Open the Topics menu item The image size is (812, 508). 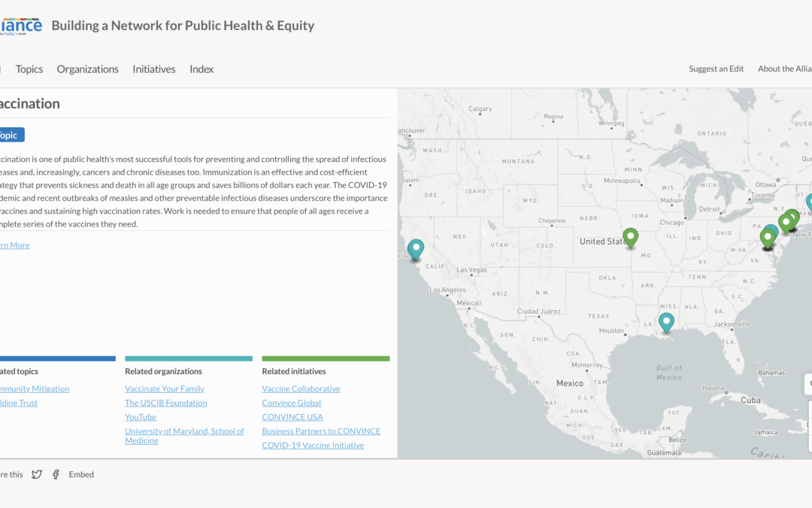tap(29, 68)
